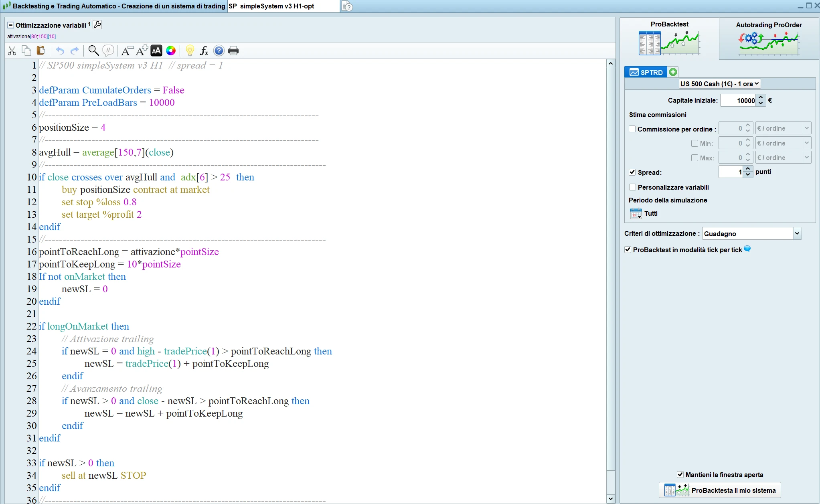Click the help document icon beside title
This screenshot has height=504, width=820.
pyautogui.click(x=347, y=6)
